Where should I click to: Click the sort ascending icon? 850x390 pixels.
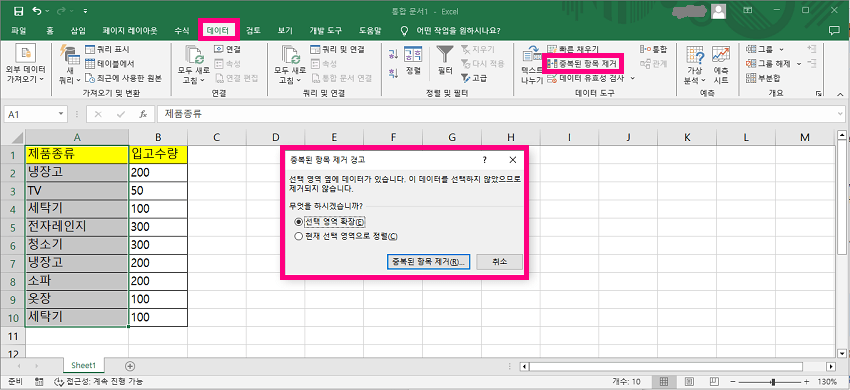point(394,54)
